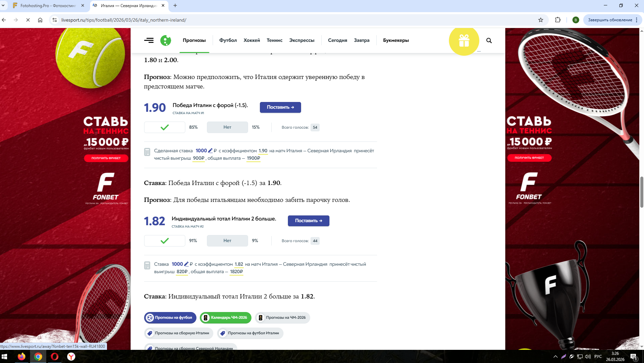Focus the address bar URL
644x363 pixels.
coord(124,20)
